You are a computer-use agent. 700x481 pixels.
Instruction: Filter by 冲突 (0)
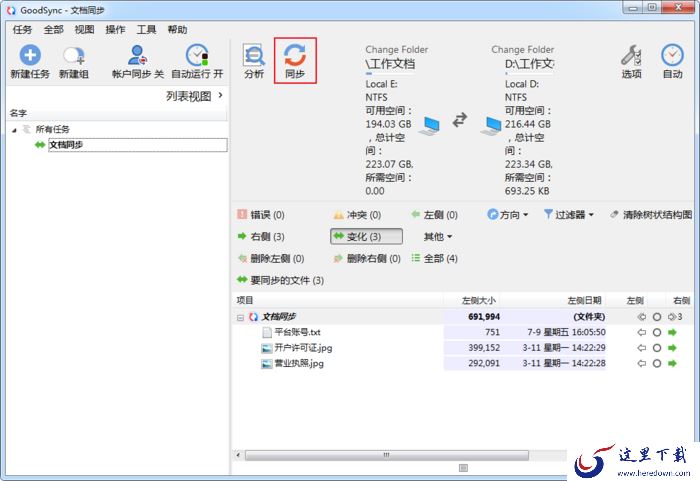357,215
